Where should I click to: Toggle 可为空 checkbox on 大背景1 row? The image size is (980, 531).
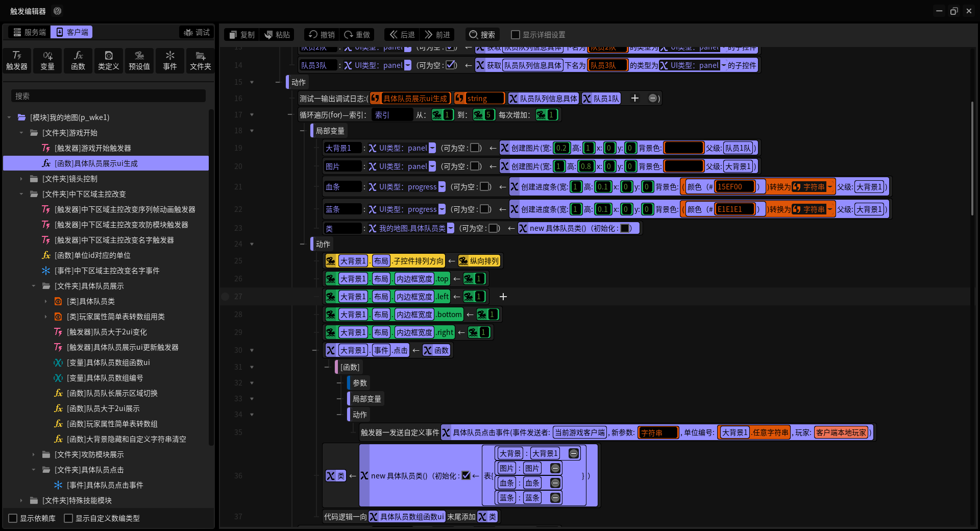[x=475, y=148]
